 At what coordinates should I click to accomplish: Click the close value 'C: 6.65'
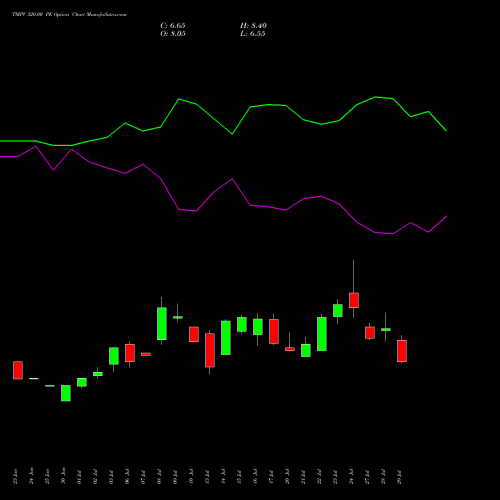pyautogui.click(x=173, y=26)
